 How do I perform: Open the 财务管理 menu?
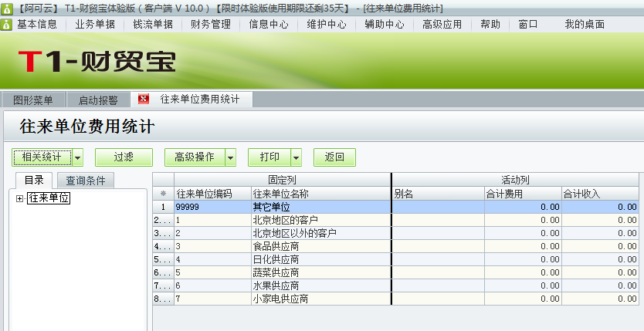click(x=211, y=25)
